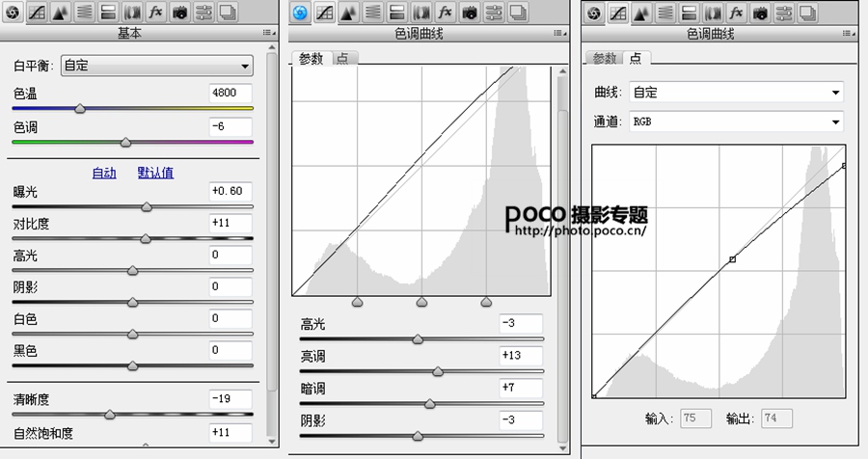Open 基本 panel flyout menu icon
Screen dimensions: 868x459
[x=267, y=33]
